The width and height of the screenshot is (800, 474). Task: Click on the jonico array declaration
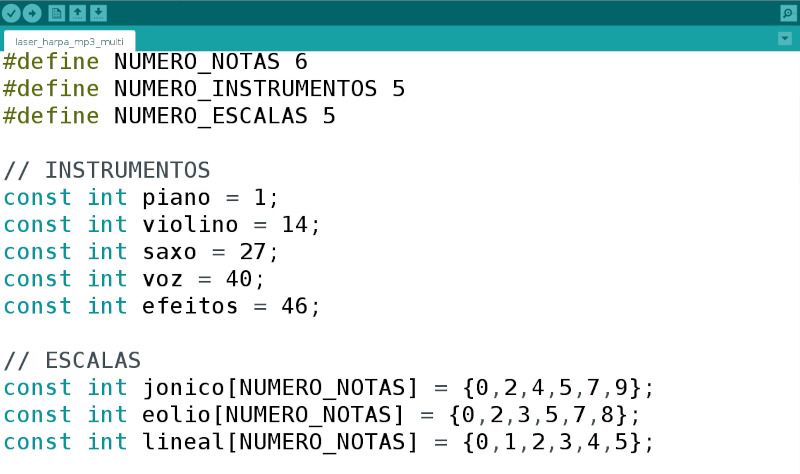point(329,388)
